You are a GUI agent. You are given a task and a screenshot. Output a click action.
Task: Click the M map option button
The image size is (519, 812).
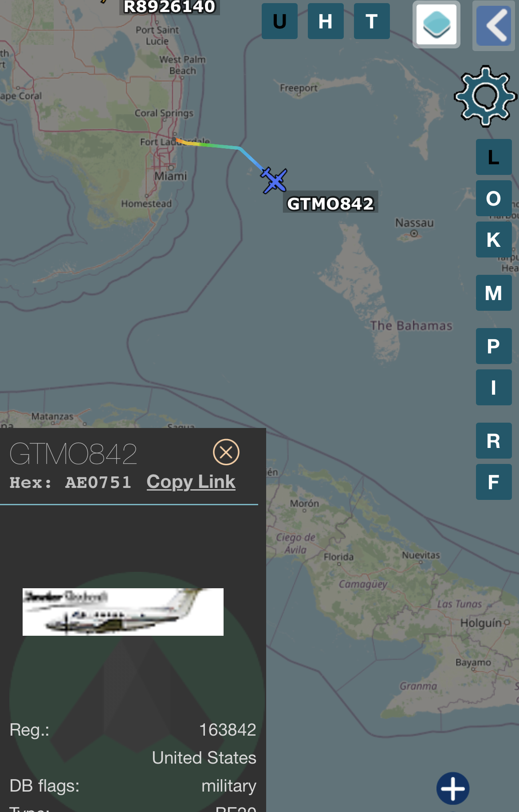click(494, 293)
